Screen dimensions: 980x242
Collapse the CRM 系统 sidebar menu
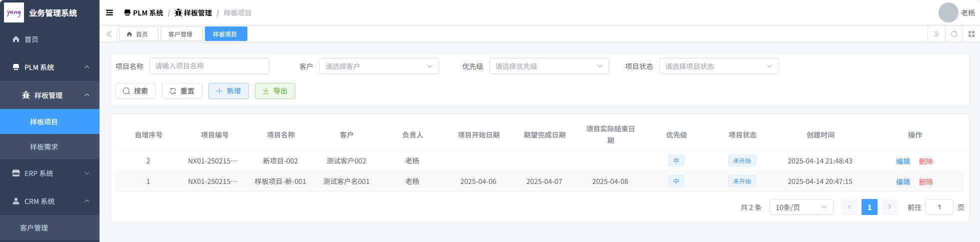click(49, 201)
